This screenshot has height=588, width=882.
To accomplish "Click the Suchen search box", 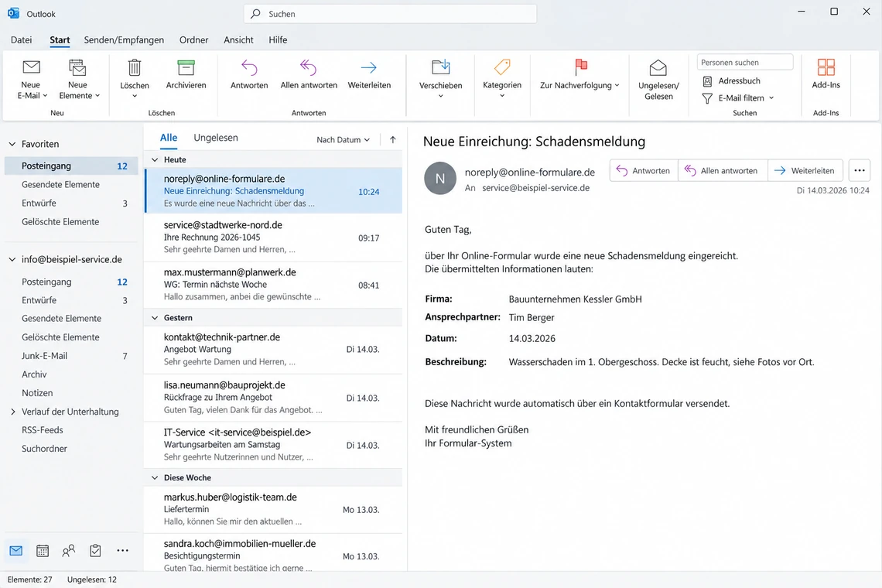I will click(390, 13).
